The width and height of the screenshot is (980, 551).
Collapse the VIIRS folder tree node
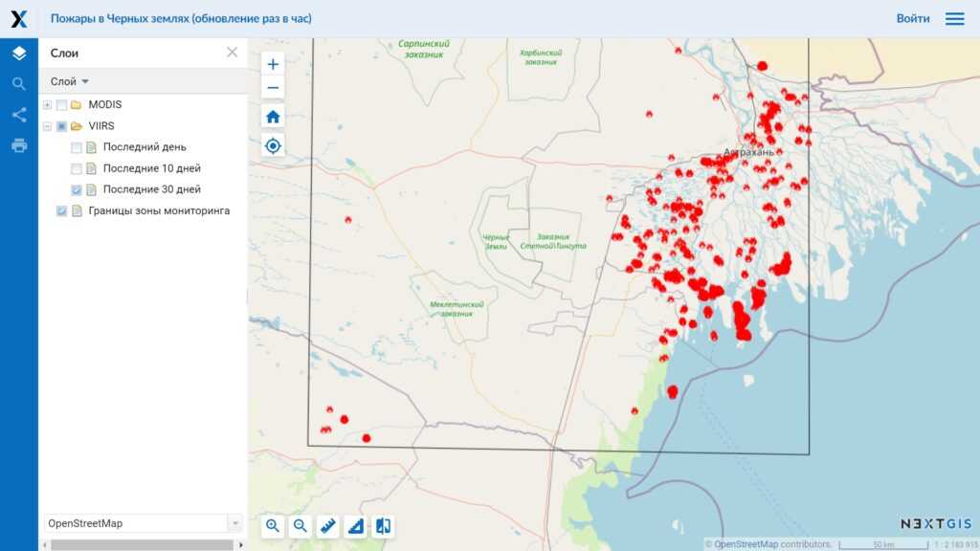47,126
